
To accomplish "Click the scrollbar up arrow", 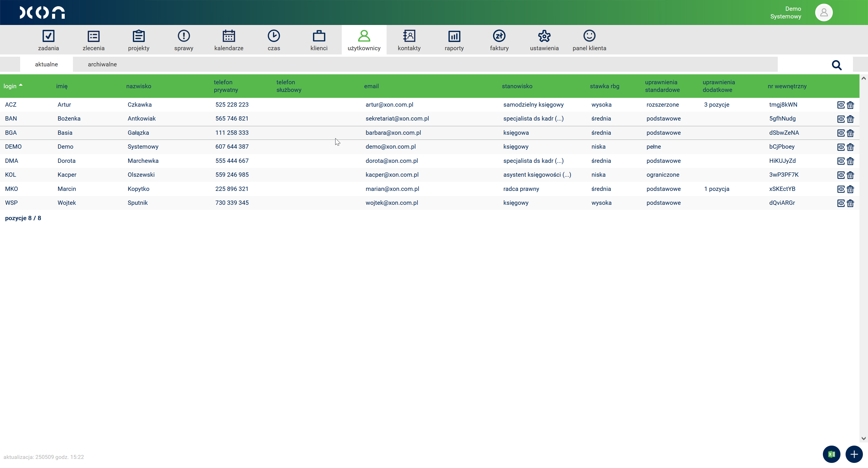I will click(863, 79).
